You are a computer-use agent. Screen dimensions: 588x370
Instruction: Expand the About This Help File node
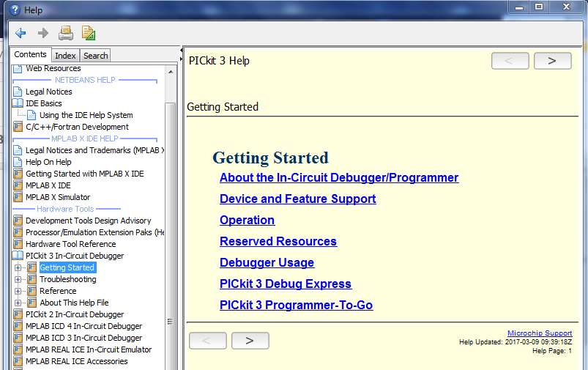point(18,303)
